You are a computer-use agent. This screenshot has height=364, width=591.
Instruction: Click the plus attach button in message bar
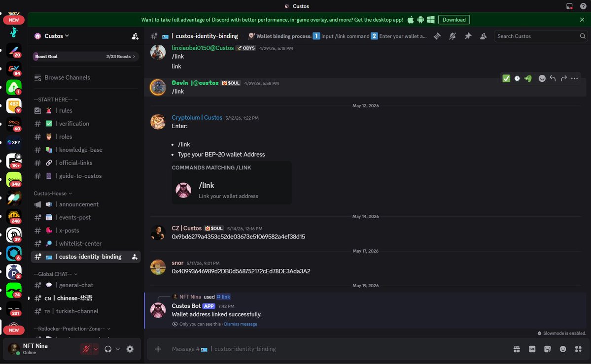point(158,349)
